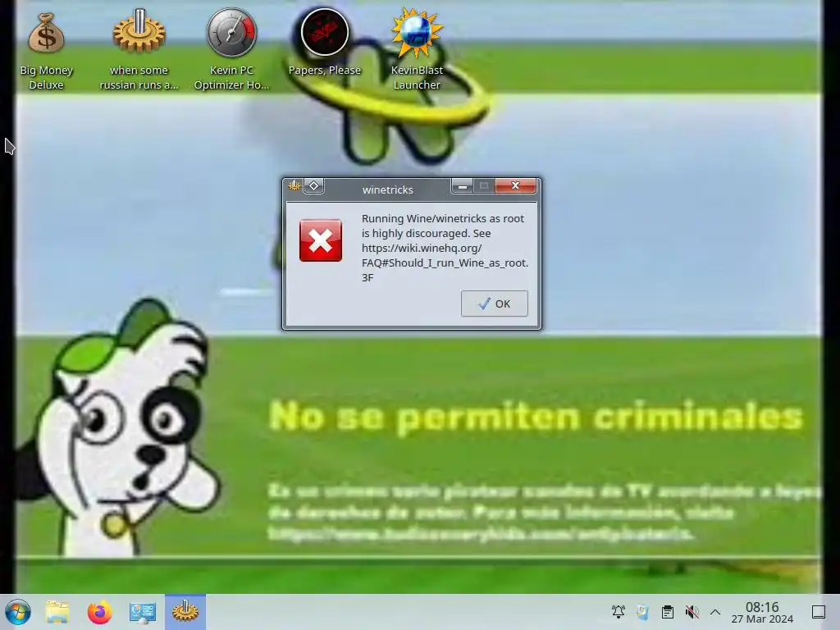Launch Kevin PC Optimizer desktop icon

(231, 51)
